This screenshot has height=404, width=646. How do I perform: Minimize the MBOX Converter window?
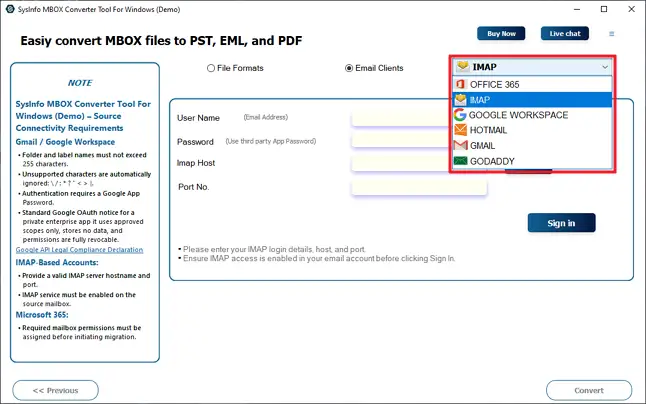pyautogui.click(x=577, y=9)
